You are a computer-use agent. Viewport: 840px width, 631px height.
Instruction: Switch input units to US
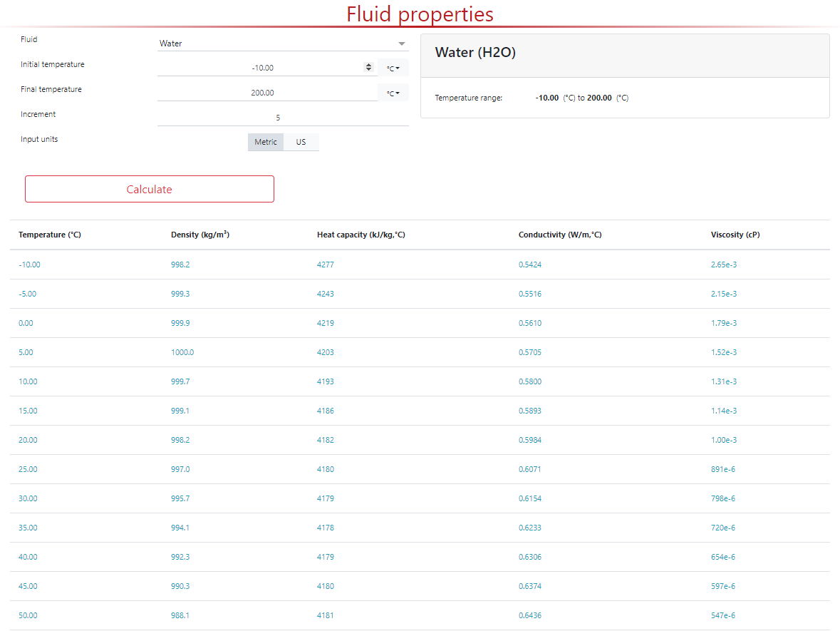point(301,142)
